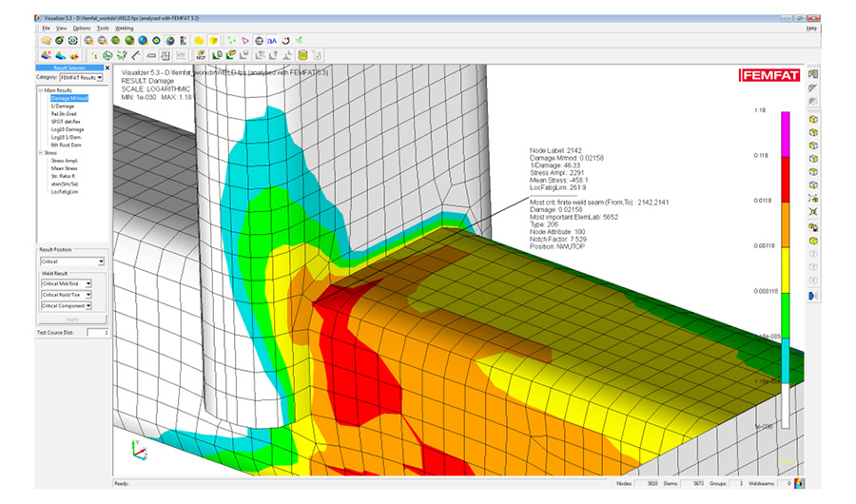This screenshot has height=504, width=856.
Task: Select Damage M/mod result
Action: [x=69, y=98]
